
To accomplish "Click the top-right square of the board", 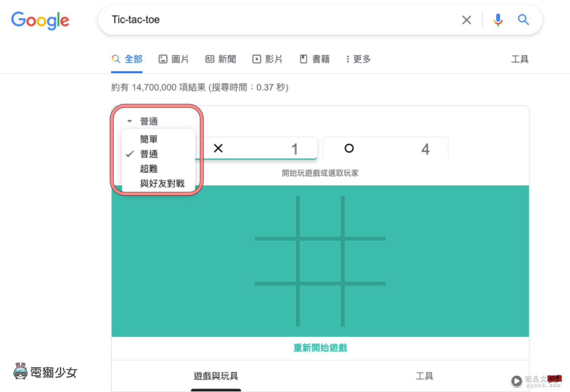I will click(365, 216).
